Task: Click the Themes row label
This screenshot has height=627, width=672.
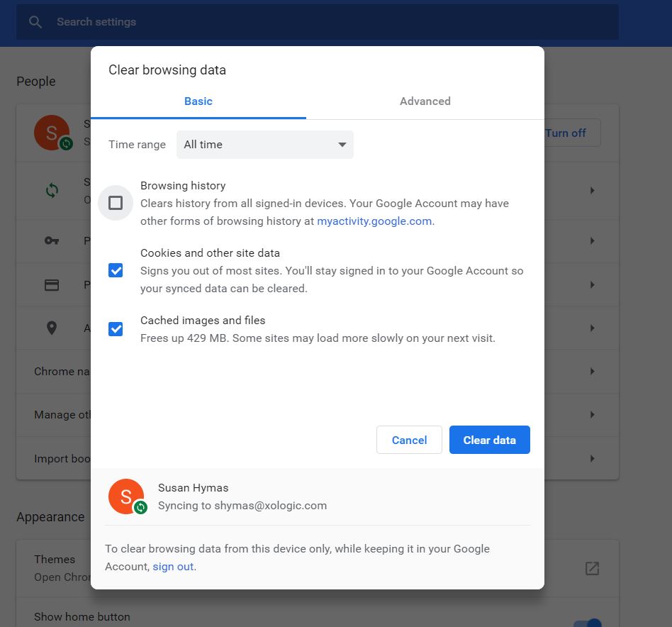Action: (x=55, y=559)
